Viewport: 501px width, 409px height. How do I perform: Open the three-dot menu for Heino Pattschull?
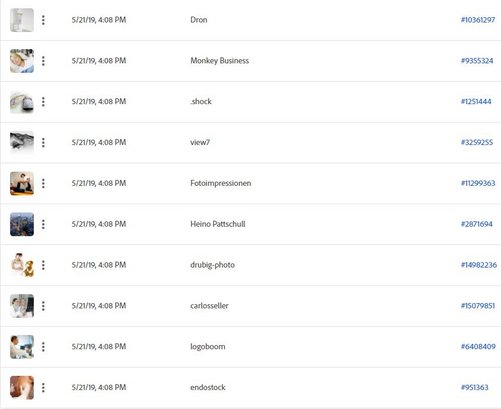(43, 224)
